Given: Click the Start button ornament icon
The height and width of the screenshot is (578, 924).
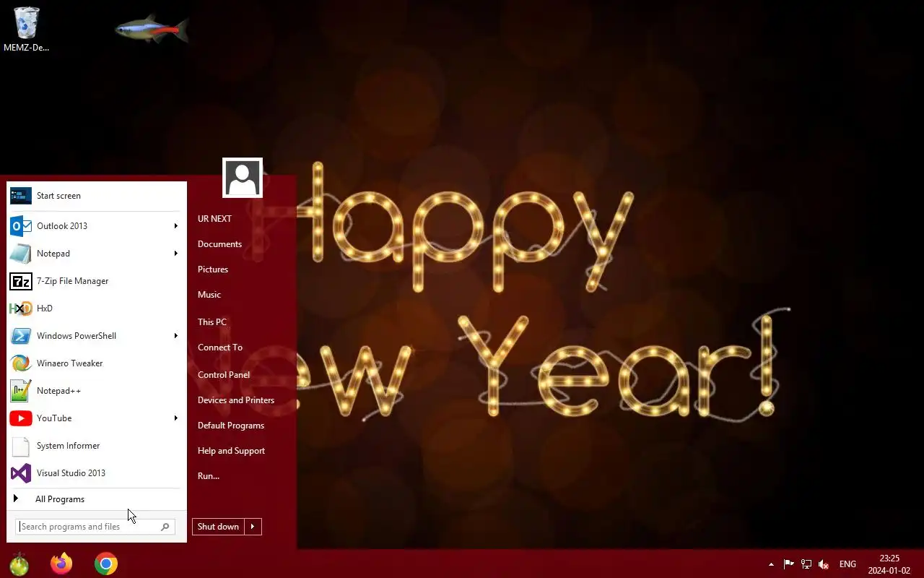Looking at the screenshot, I should point(19,564).
